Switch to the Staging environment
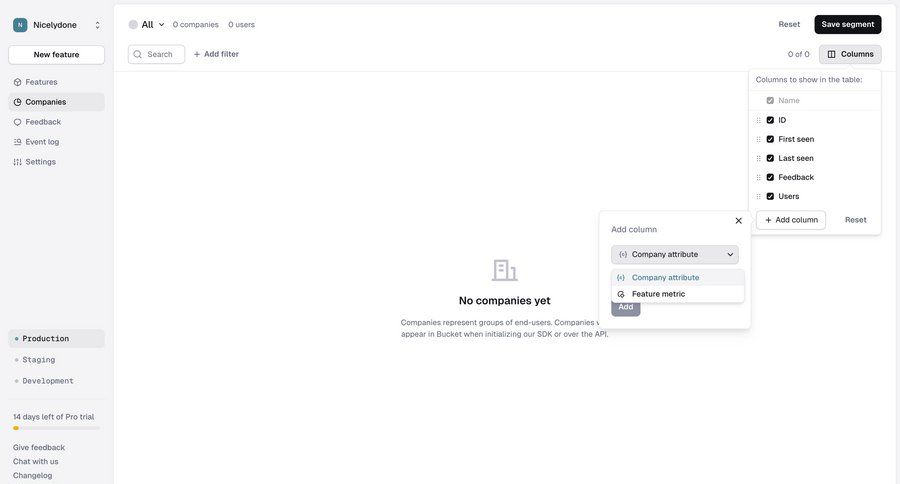Image resolution: width=900 pixels, height=484 pixels. pos(39,360)
